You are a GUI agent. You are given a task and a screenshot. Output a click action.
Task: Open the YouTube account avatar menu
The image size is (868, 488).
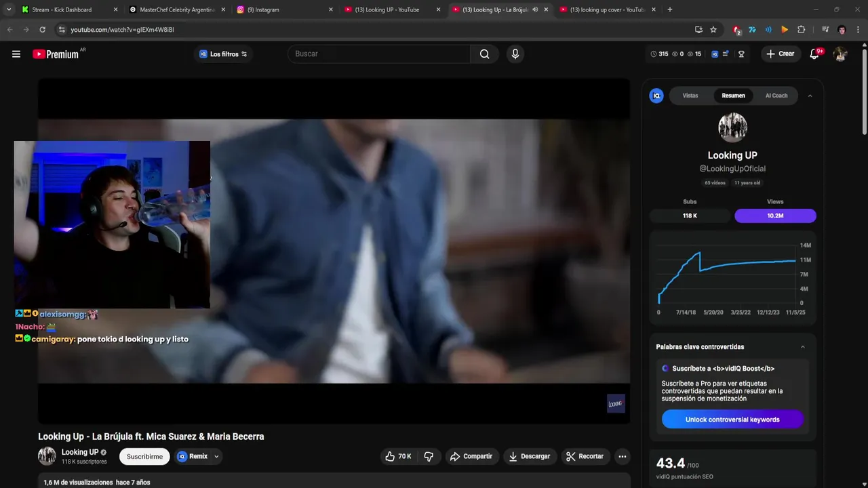[840, 54]
